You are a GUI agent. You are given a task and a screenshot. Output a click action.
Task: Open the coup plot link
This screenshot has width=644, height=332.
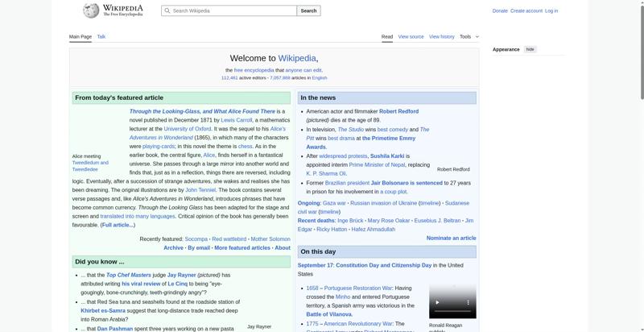tap(394, 192)
